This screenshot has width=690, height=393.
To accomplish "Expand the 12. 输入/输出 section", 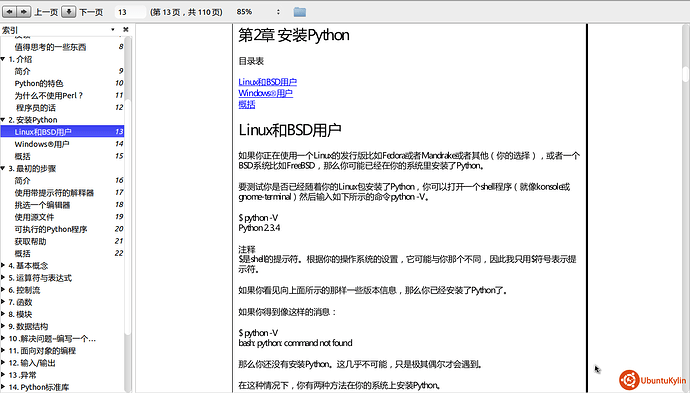I will [3, 363].
